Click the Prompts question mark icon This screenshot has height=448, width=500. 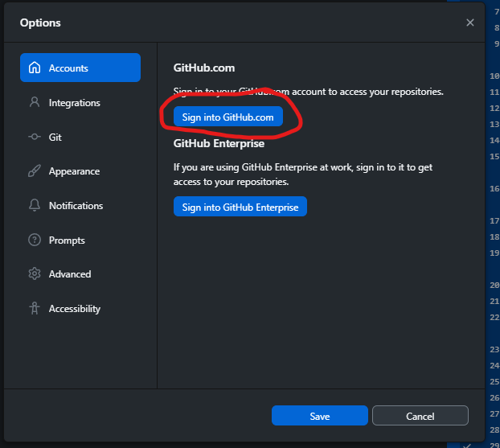35,240
